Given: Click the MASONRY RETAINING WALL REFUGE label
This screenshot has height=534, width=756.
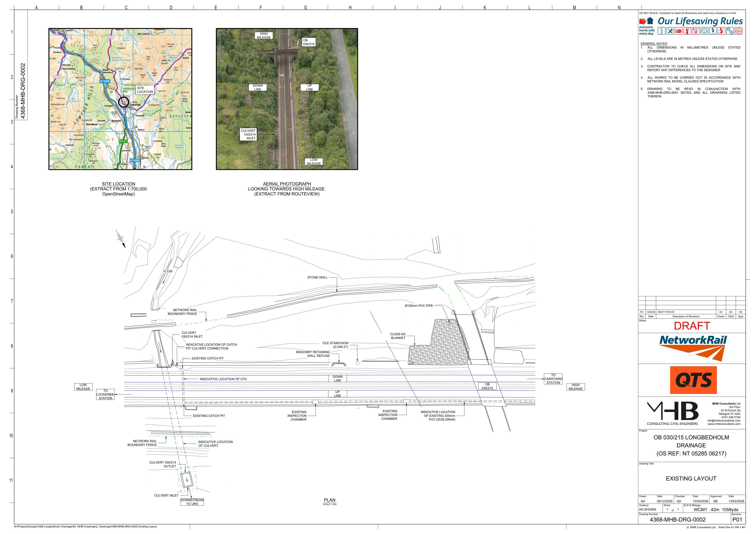Looking at the screenshot, I should point(313,354).
